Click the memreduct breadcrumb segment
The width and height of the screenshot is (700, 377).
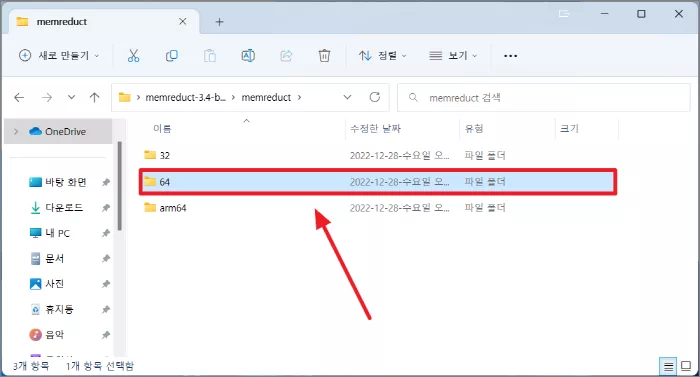[x=266, y=97]
